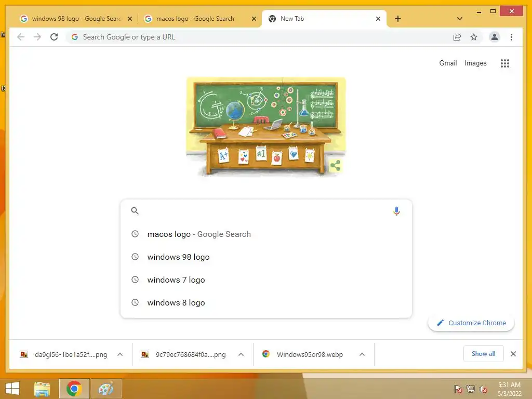
Task: Open File Explorer from taskbar
Action: coord(42,389)
